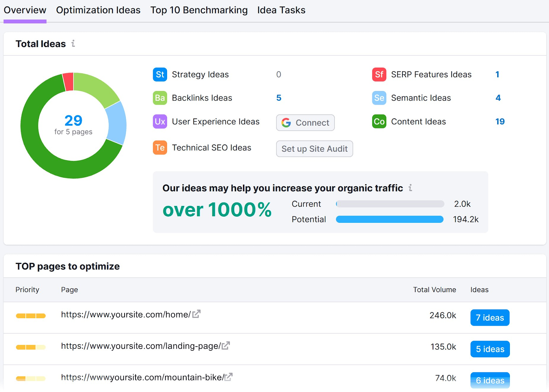Click the Set up Site Audit button
This screenshot has height=392, width=549.
pos(314,149)
